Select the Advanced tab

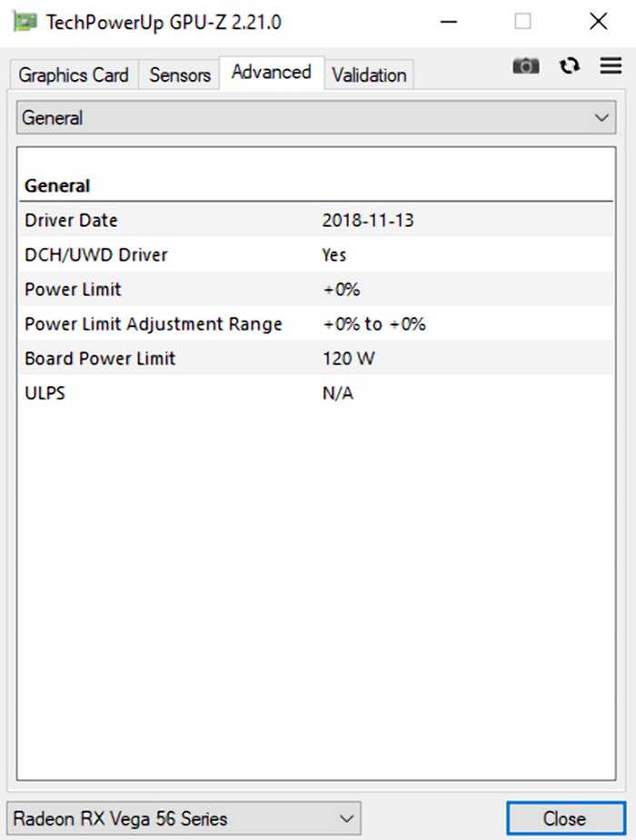click(271, 72)
